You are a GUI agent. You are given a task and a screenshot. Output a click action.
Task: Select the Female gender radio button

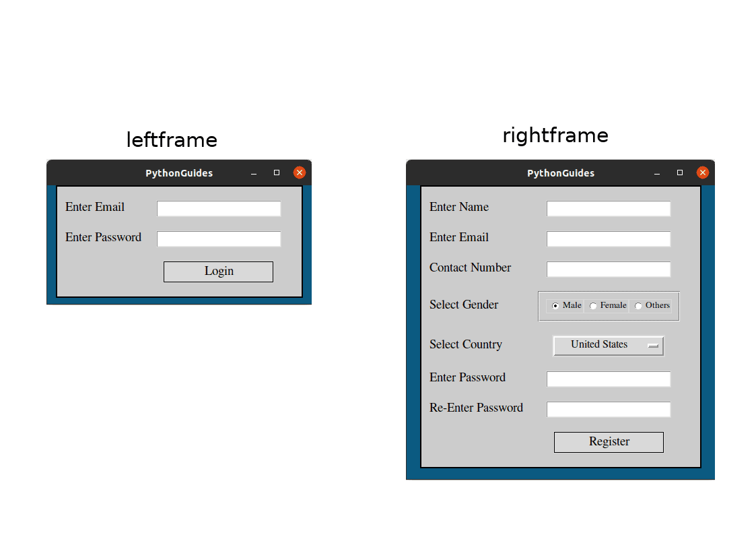click(x=592, y=305)
